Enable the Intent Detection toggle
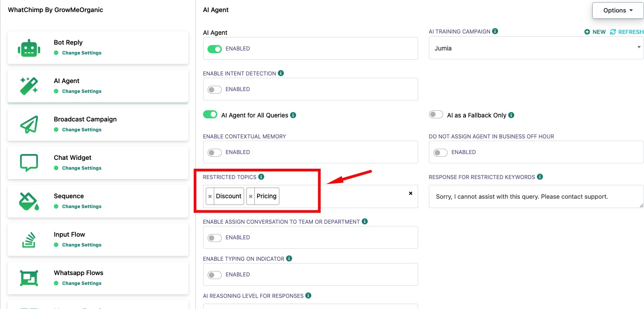 [x=215, y=89]
